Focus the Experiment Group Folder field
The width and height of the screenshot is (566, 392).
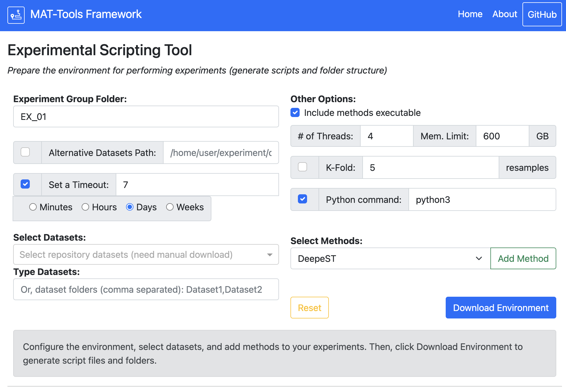[x=146, y=117]
